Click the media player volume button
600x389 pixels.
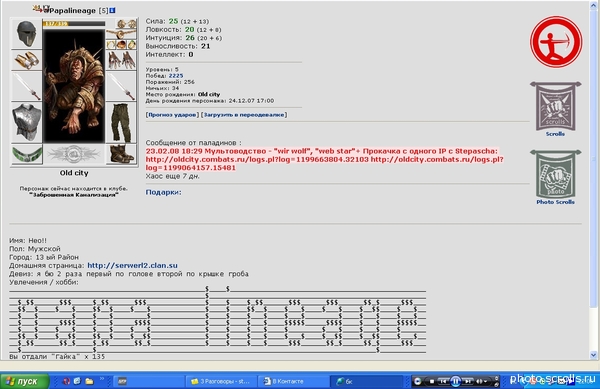(x=479, y=381)
